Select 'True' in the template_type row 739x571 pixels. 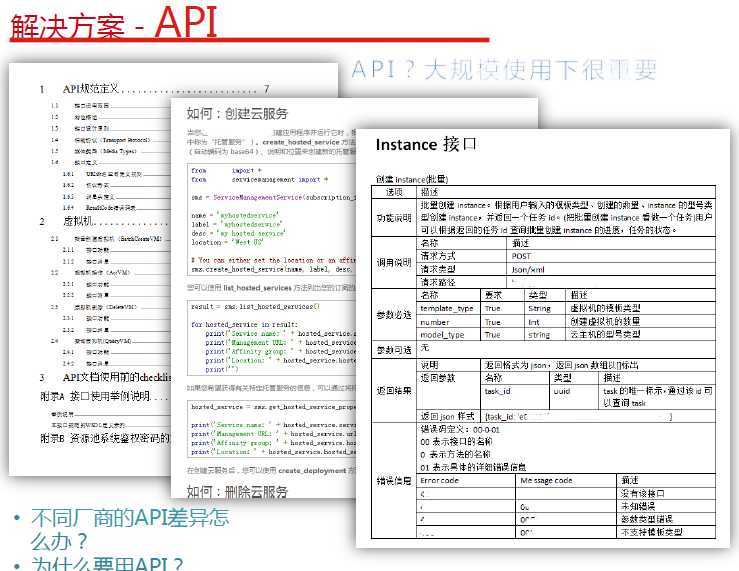click(x=502, y=308)
